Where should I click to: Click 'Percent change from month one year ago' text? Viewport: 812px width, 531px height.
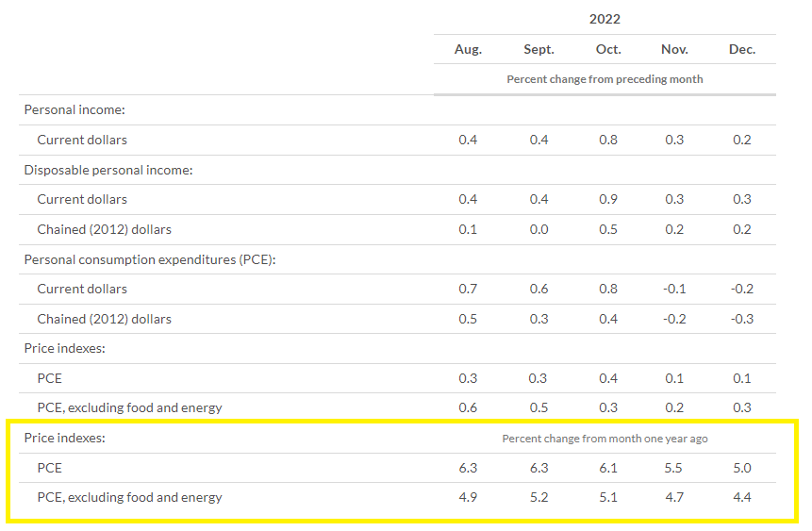point(605,439)
